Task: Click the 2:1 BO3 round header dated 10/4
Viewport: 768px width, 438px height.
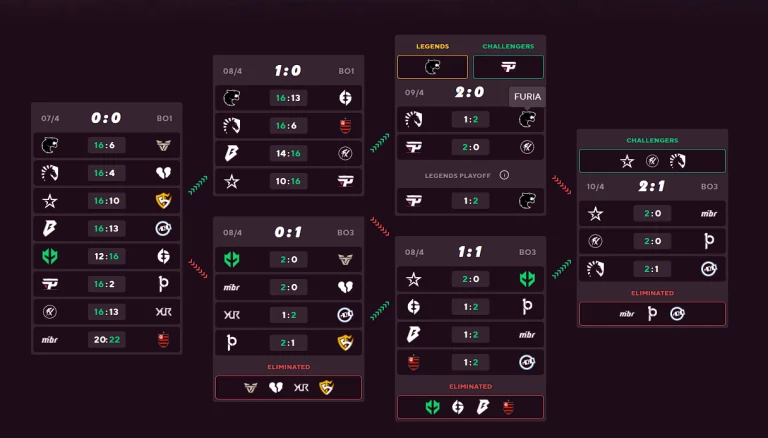Action: [652, 186]
